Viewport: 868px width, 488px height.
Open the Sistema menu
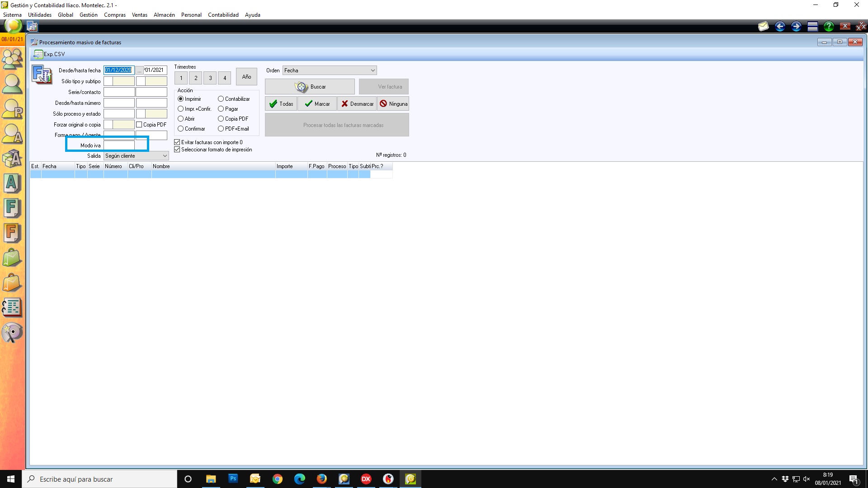pyautogui.click(x=12, y=15)
